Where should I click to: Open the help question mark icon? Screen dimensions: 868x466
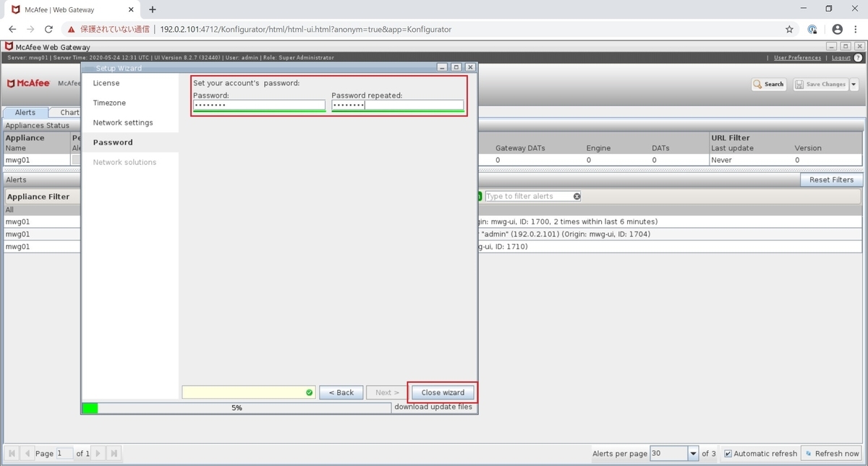[x=859, y=57]
